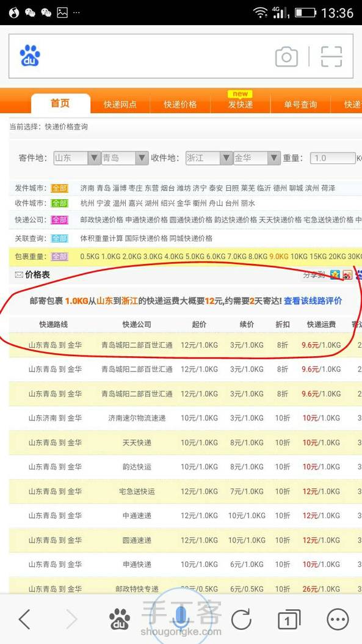Image resolution: width=362 pixels, height=644 pixels.
Task: Select 济南 in 发件城市 list
Action: click(87, 189)
